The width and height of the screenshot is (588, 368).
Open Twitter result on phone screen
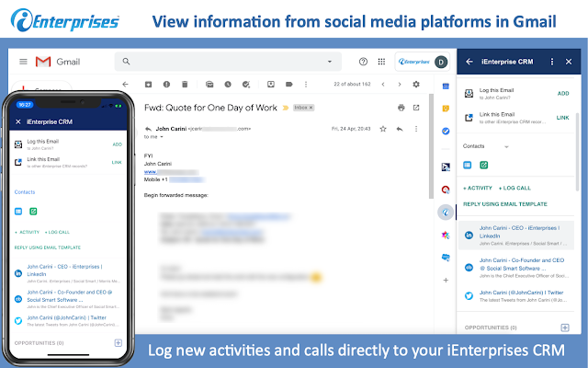tap(67, 321)
